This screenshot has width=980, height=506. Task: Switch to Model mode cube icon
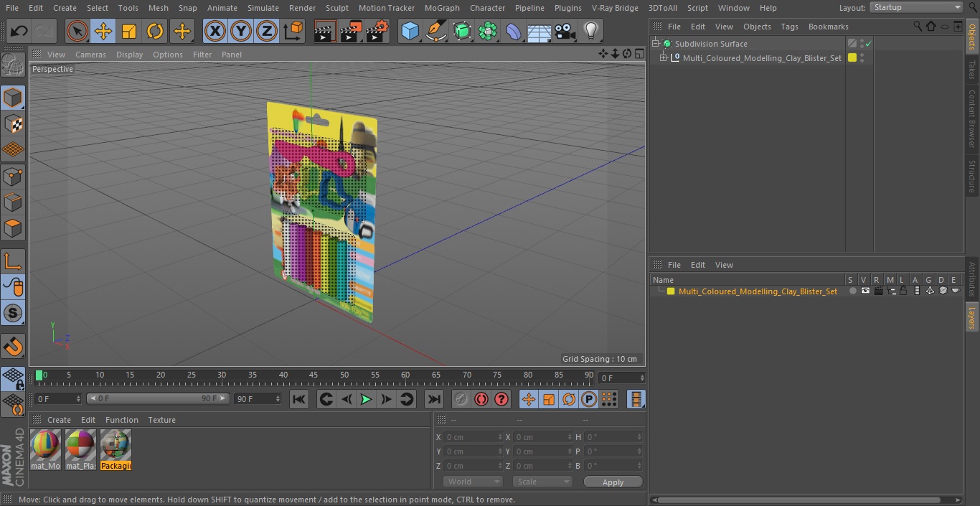[x=13, y=97]
